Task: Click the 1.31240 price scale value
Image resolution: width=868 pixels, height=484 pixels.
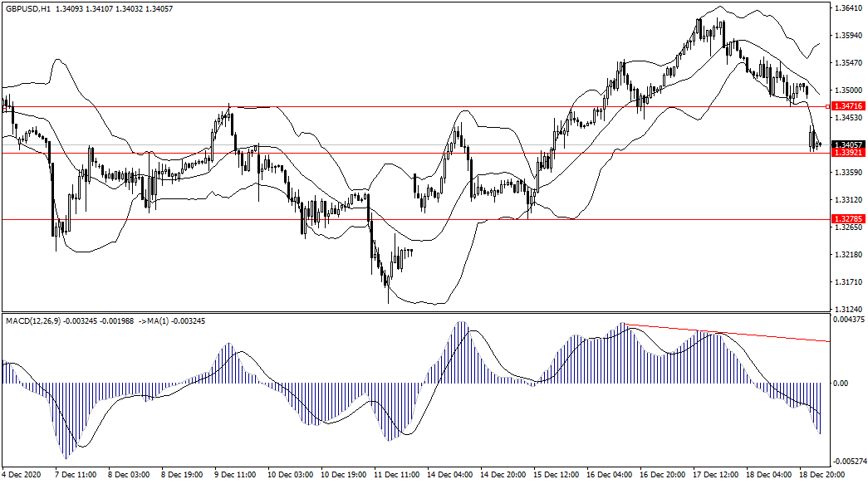Action: click(x=847, y=306)
